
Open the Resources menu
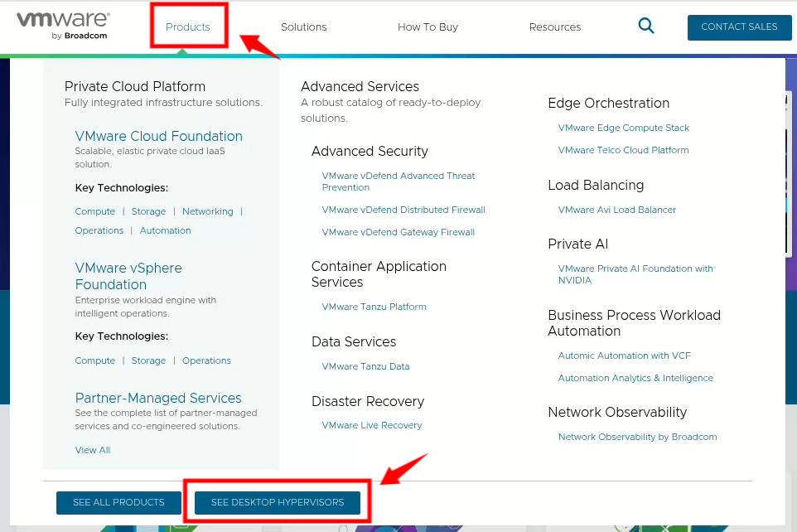tap(554, 27)
